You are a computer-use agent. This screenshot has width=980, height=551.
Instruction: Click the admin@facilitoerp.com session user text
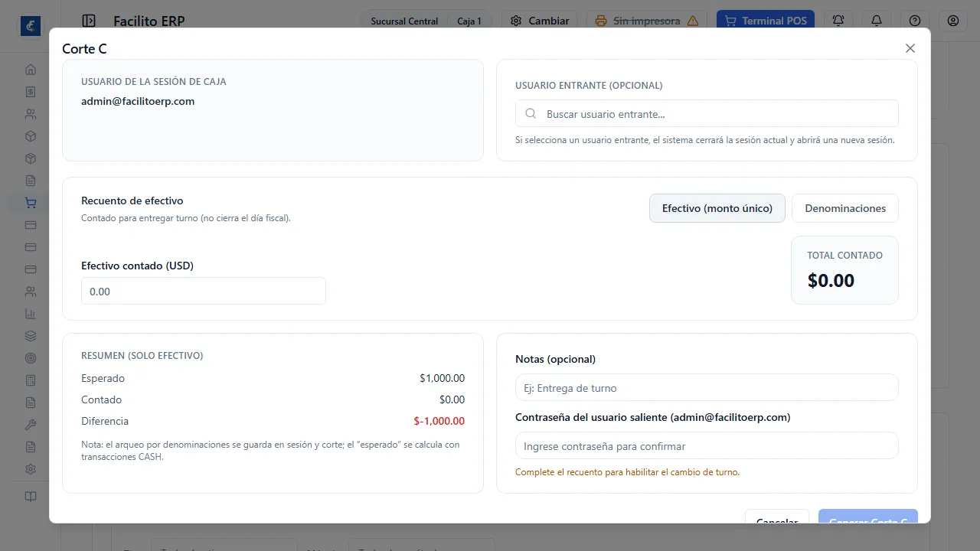[x=138, y=101]
